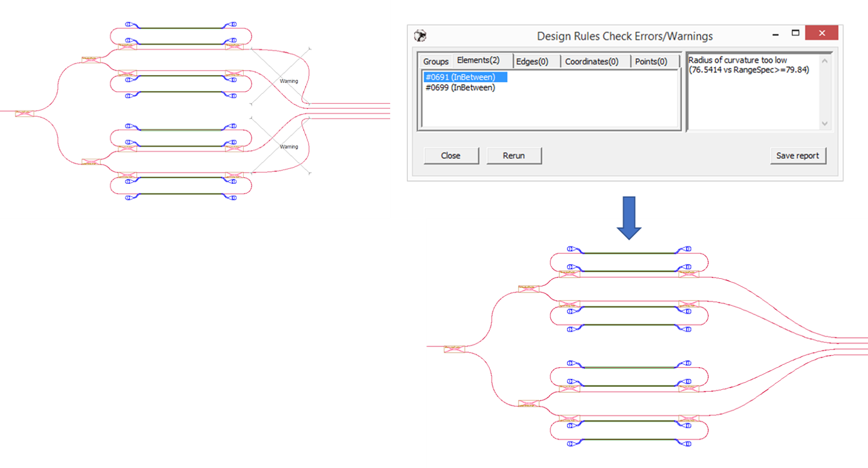Screen dimensions: 868x468
Task: Select the upper 1x2 splitter in old layout
Action: click(90, 58)
